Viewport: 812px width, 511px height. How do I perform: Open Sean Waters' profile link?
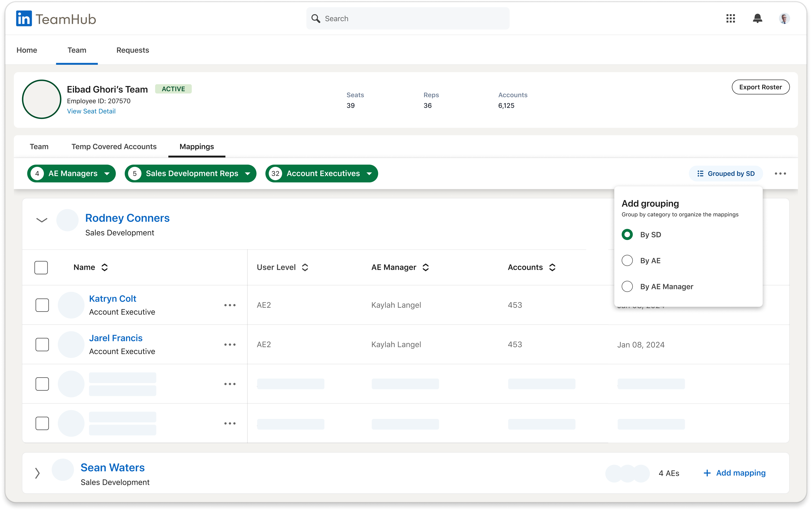[x=113, y=468]
